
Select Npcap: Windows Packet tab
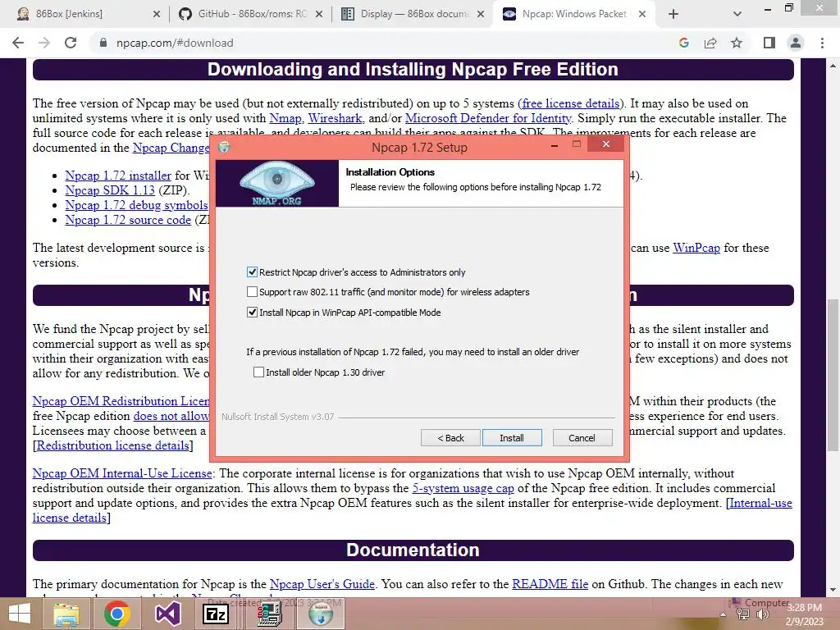(573, 14)
